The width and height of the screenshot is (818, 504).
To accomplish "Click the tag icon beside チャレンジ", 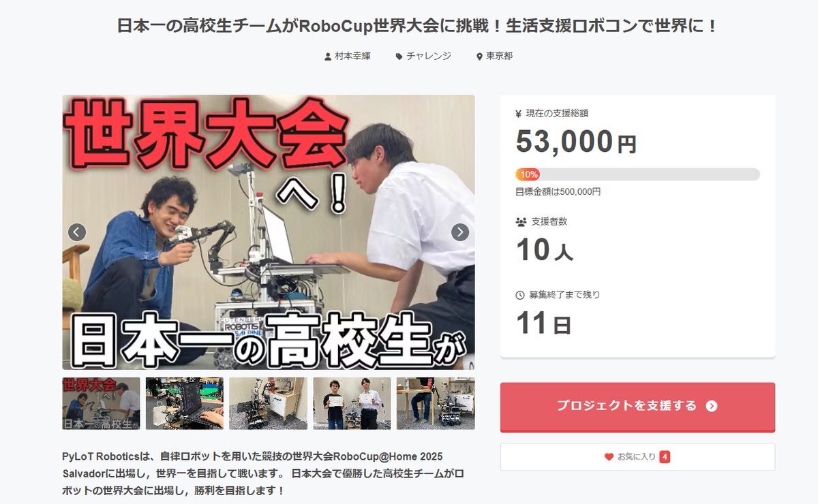I will click(x=399, y=57).
